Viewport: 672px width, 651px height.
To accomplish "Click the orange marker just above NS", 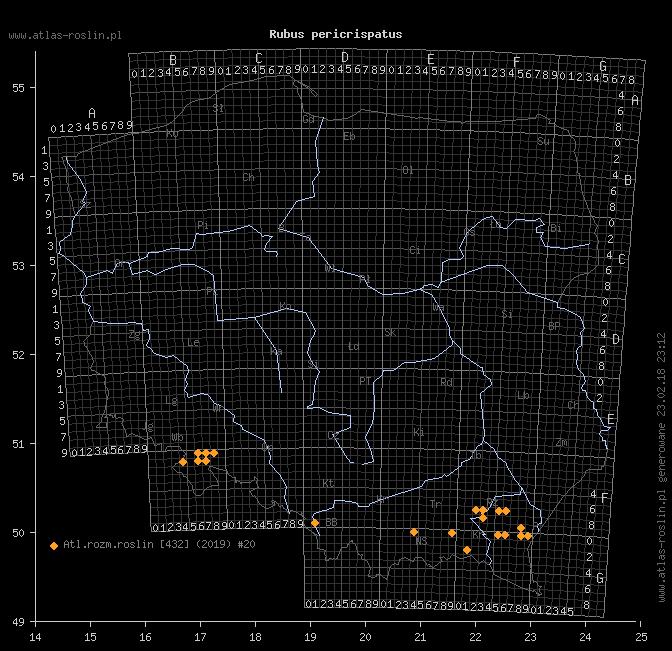I will [414, 532].
